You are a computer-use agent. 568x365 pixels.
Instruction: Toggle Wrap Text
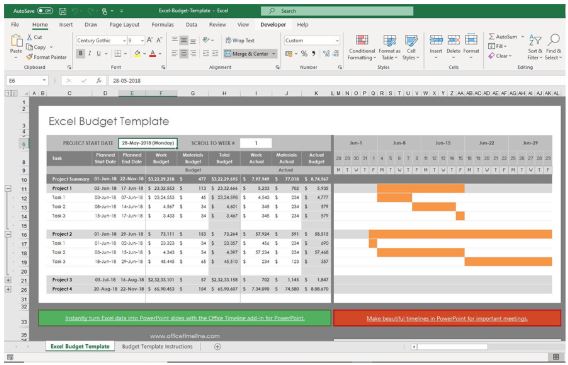point(240,40)
